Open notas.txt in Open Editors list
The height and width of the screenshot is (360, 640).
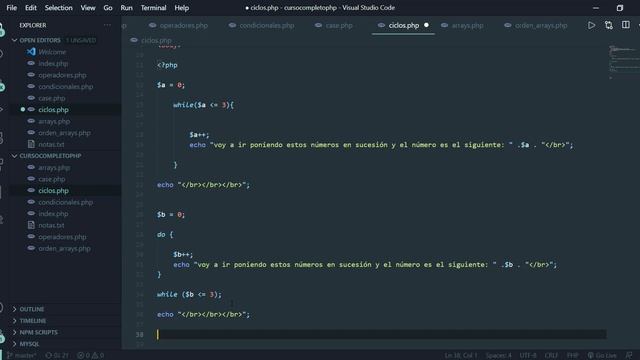[51, 144]
